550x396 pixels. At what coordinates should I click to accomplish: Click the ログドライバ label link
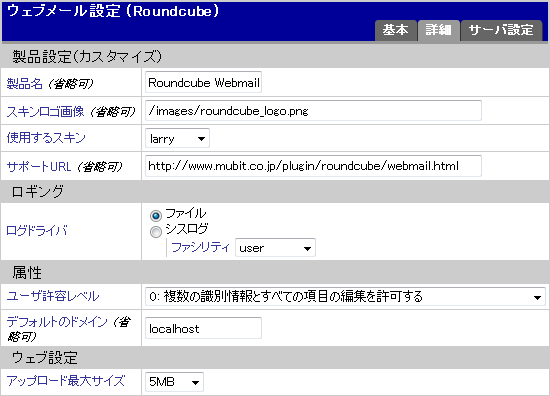tap(37, 230)
